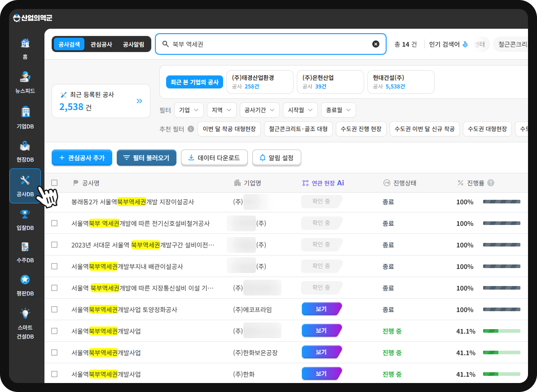The height and width of the screenshot is (392, 537).
Task: Click 41.1% progress bar for (주)한화 row
Action: (502, 374)
